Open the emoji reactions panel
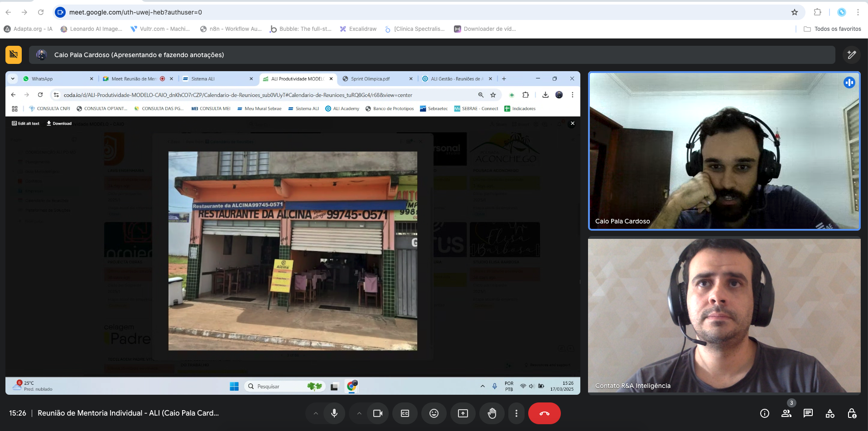 click(x=434, y=413)
